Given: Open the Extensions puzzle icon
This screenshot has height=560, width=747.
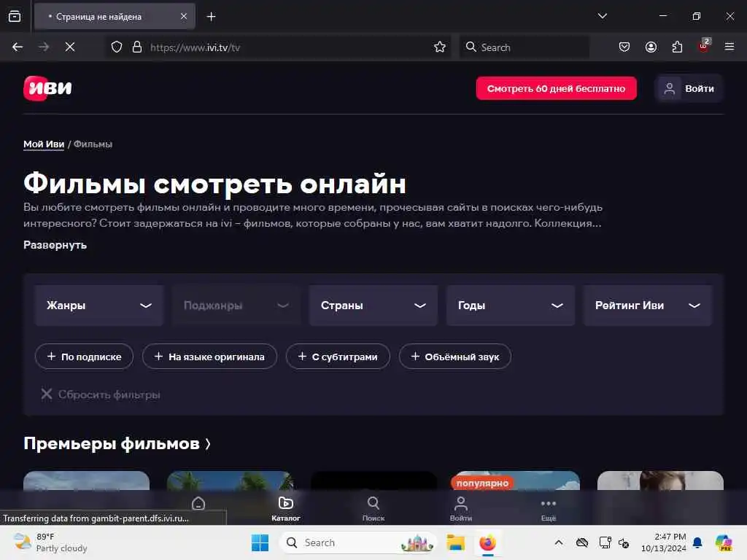Looking at the screenshot, I should coord(677,47).
